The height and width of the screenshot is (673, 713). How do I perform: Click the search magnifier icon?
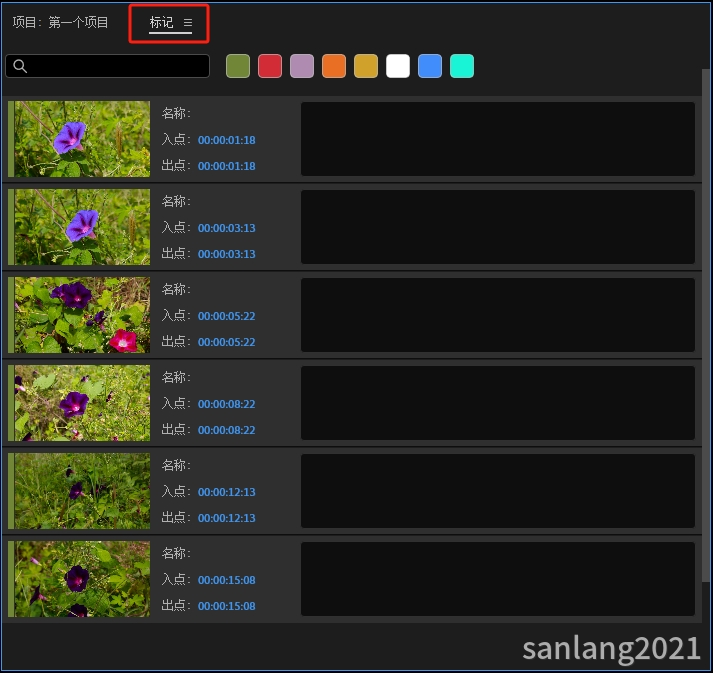pyautogui.click(x=20, y=66)
